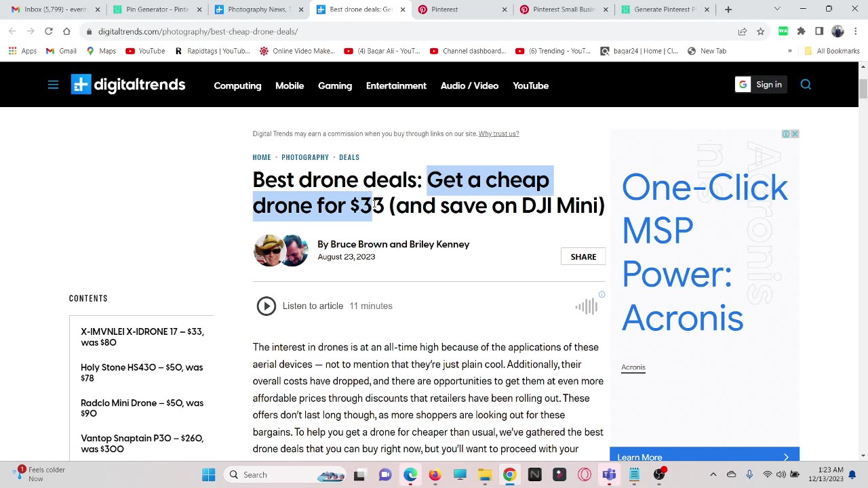This screenshot has width=868, height=488.
Task: Open the Gmail bookmark
Action: (x=61, y=51)
